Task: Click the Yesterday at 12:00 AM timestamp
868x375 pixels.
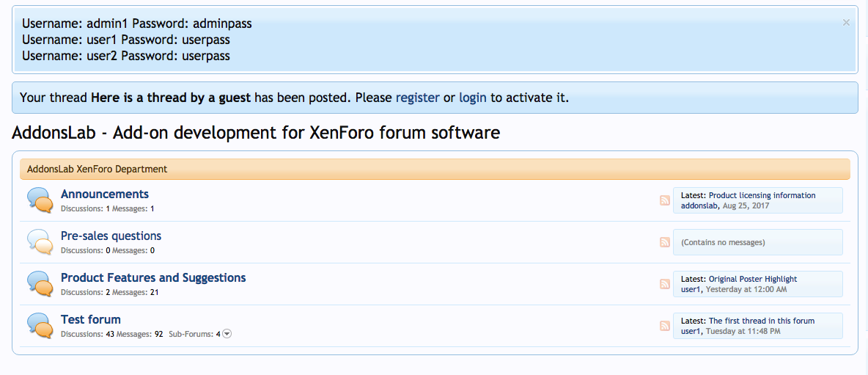Action: click(746, 289)
